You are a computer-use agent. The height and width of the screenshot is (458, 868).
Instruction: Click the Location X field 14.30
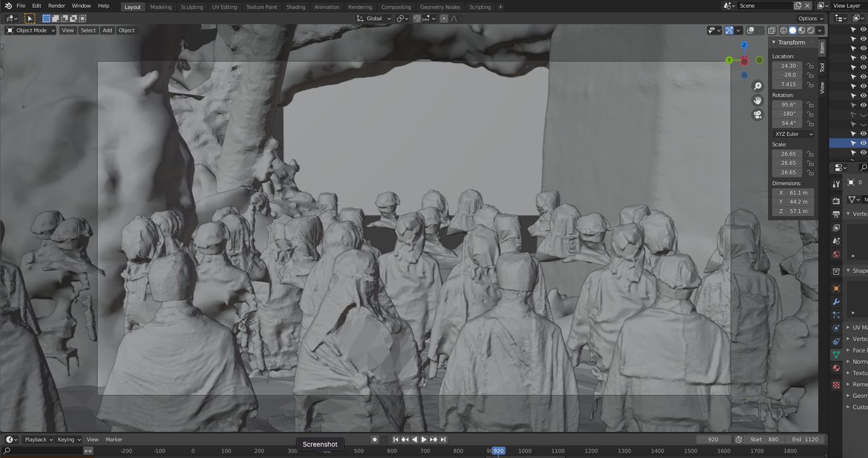tap(788, 66)
